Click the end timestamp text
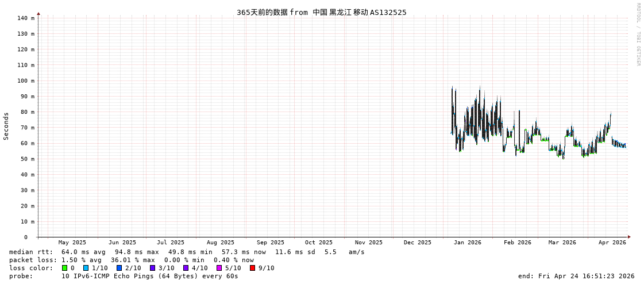The width and height of the screenshot is (644, 284). pyautogui.click(x=576, y=276)
